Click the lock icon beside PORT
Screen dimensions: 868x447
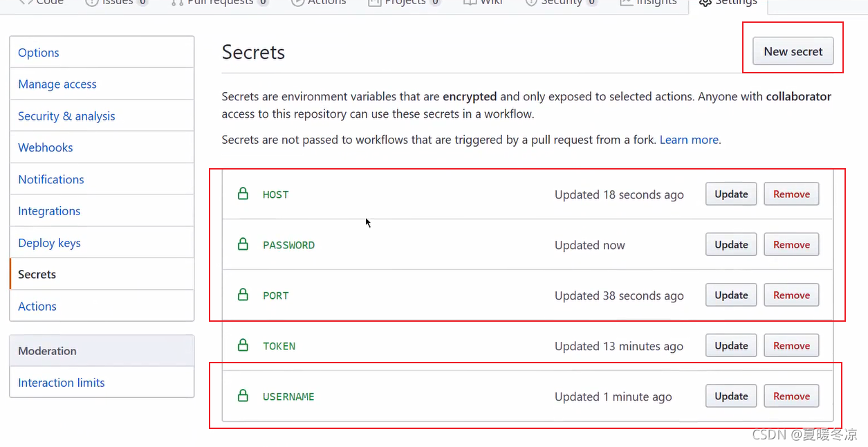(243, 295)
